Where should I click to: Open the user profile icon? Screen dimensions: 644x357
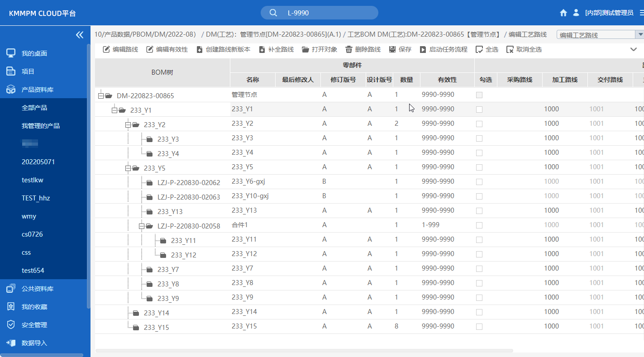pos(576,13)
